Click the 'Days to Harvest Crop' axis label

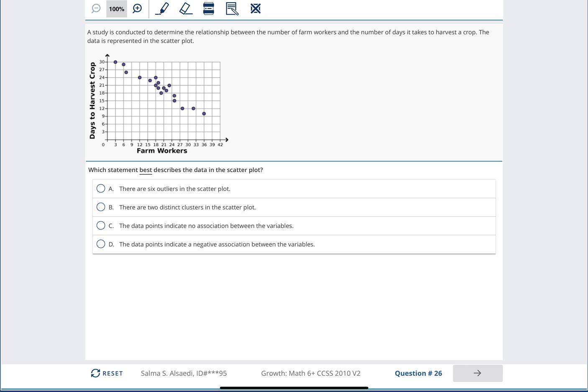[x=92, y=100]
